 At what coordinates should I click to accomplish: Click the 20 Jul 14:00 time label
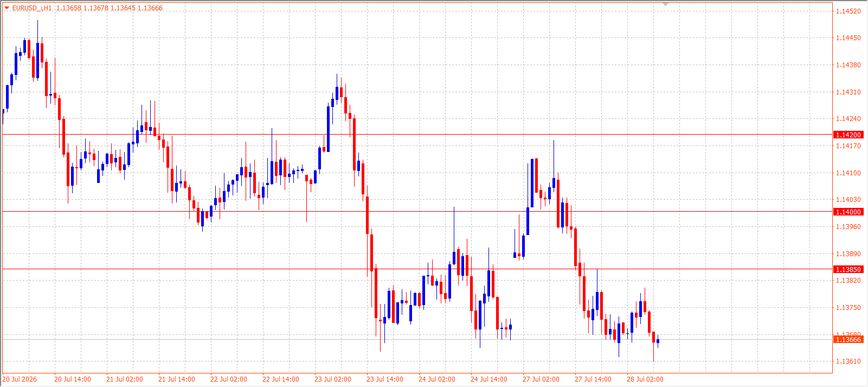(73, 379)
